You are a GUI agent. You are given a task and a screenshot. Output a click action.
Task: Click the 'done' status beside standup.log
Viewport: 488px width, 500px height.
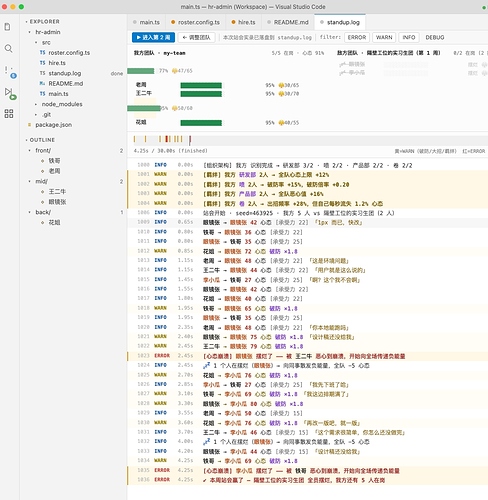[117, 74]
